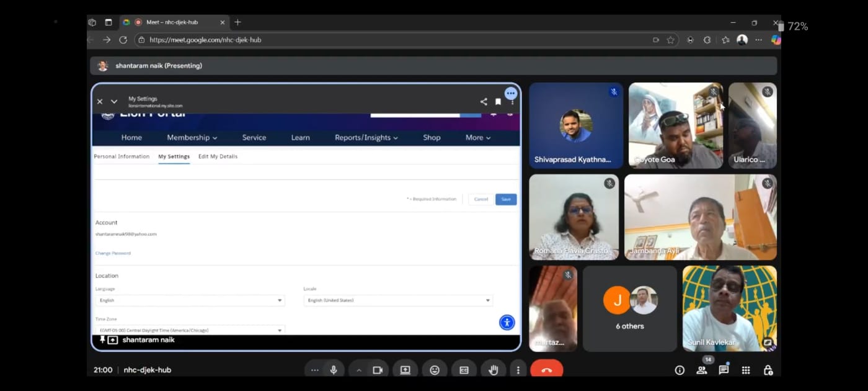The height and width of the screenshot is (391, 868).
Task: Raise your hand in the meeting
Action: (492, 369)
